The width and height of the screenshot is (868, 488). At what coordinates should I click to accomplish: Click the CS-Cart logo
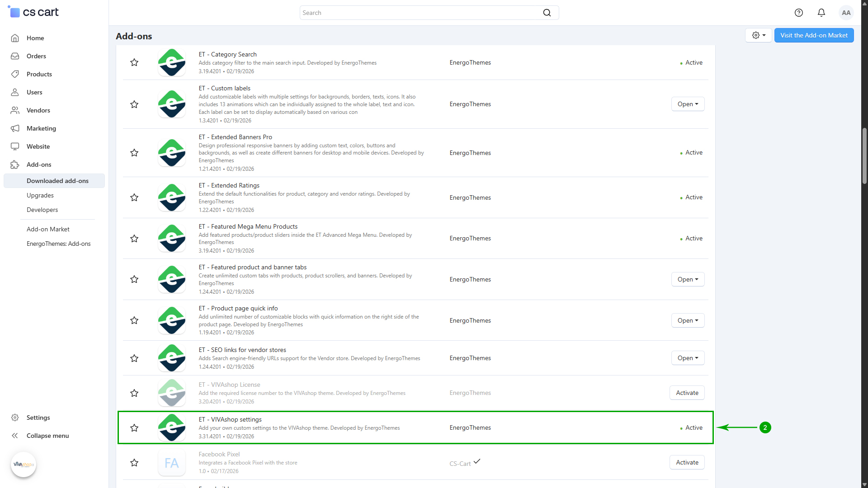click(x=34, y=12)
